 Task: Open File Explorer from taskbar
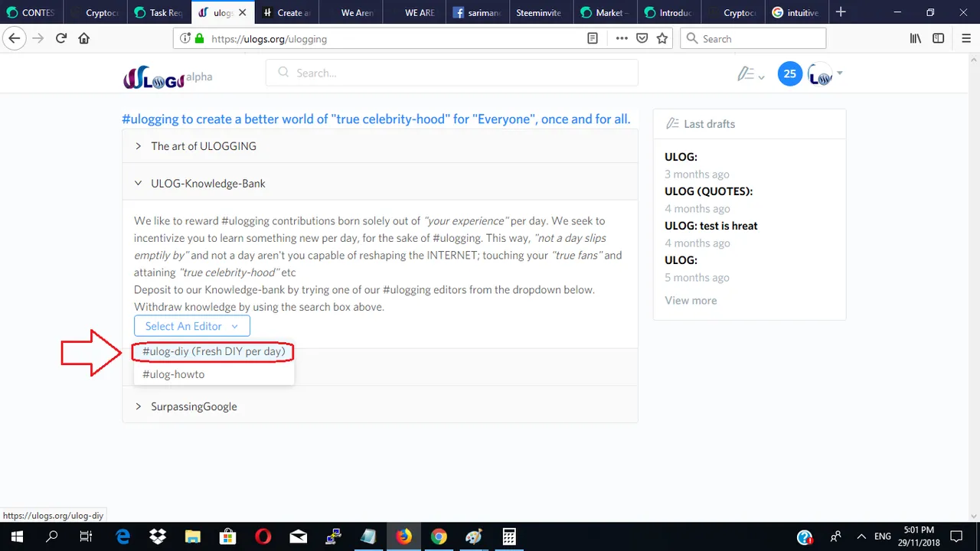192,536
